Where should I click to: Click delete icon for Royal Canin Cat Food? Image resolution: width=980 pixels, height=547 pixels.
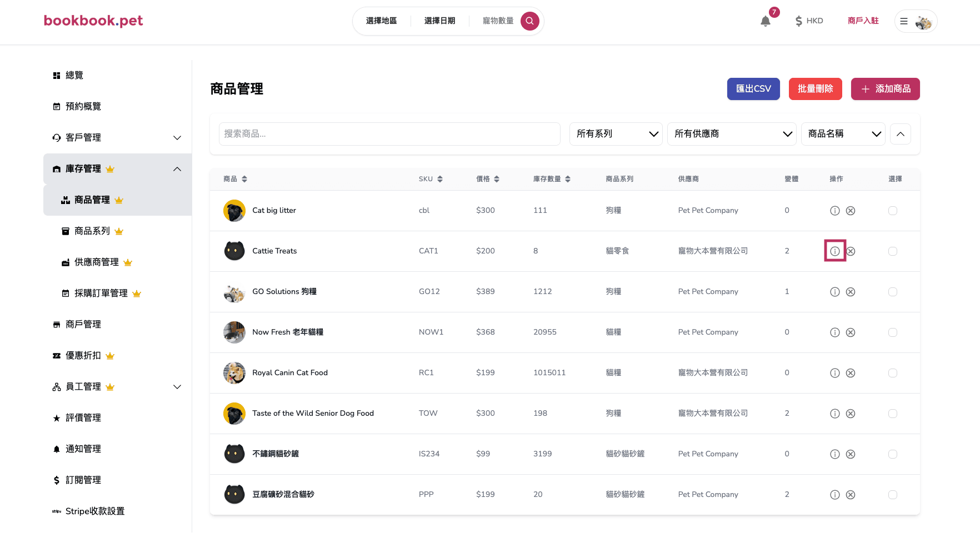[851, 373]
